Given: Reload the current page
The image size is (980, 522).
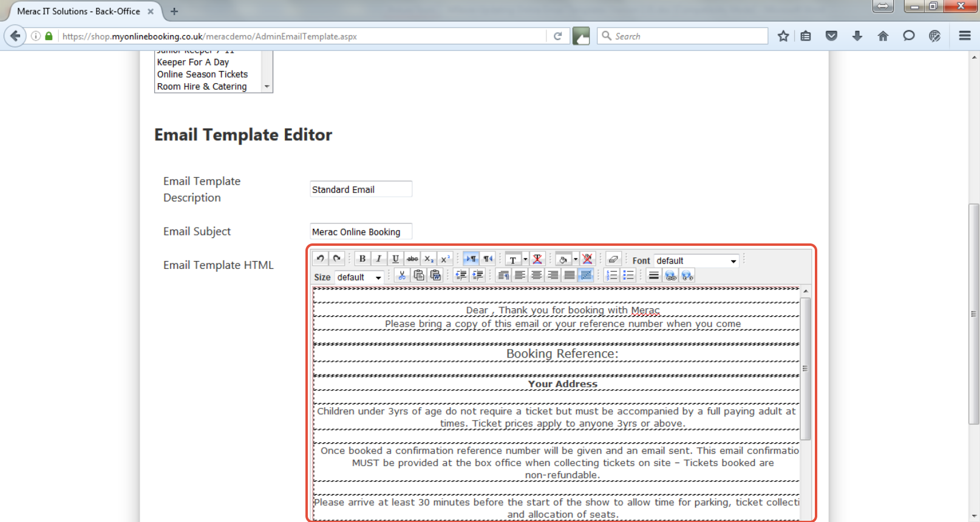Looking at the screenshot, I should pyautogui.click(x=557, y=36).
